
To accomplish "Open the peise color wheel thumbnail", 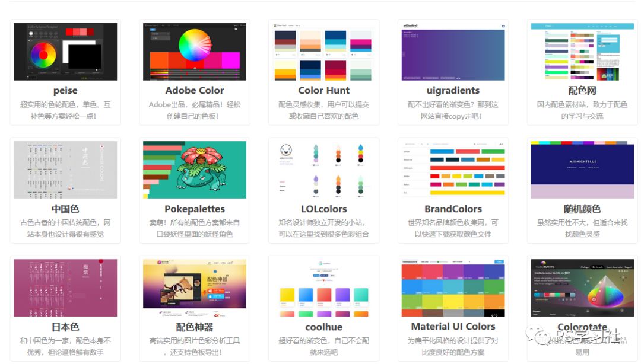I will 65,52.
